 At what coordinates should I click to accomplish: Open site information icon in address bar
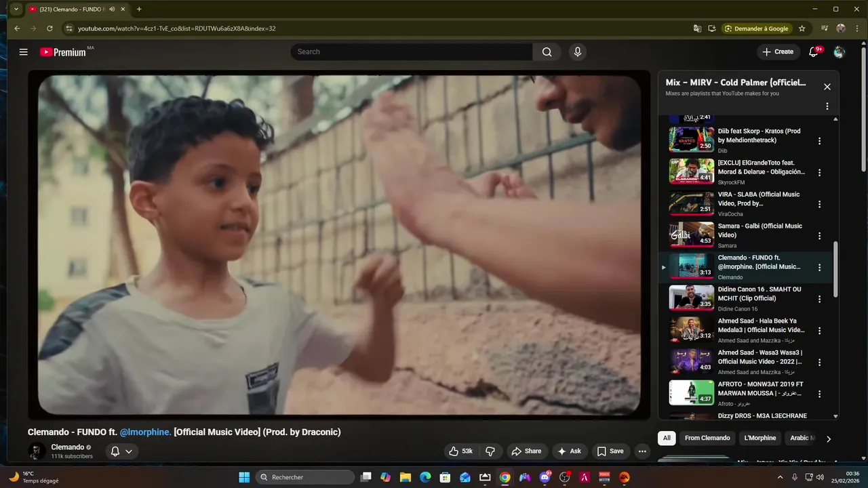pos(68,28)
